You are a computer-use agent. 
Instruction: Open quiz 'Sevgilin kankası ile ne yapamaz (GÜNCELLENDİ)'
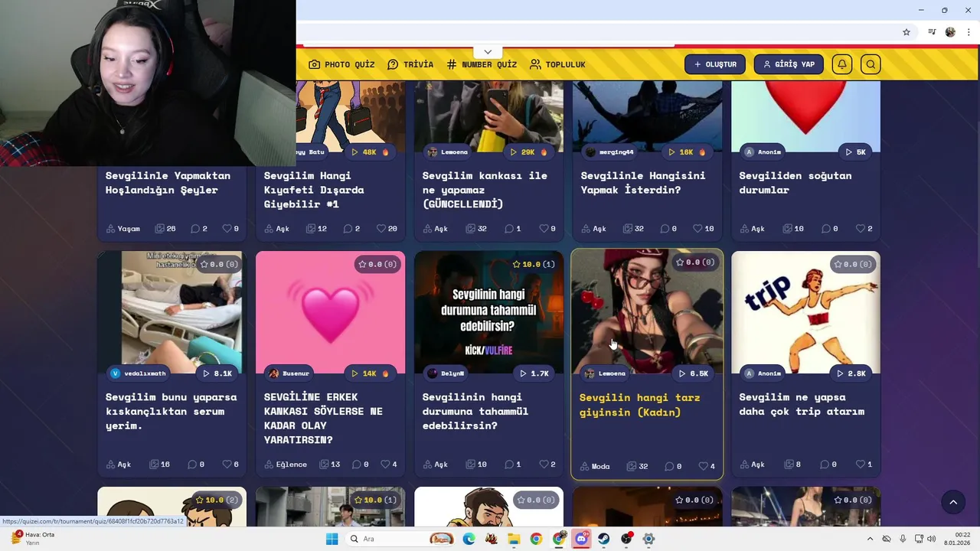(485, 189)
